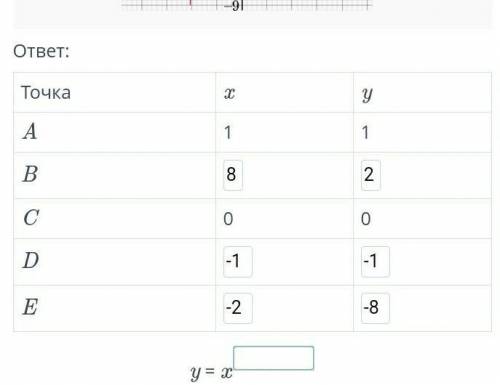
Task: Focus the x input containing -2 for E
Action: pyautogui.click(x=238, y=308)
